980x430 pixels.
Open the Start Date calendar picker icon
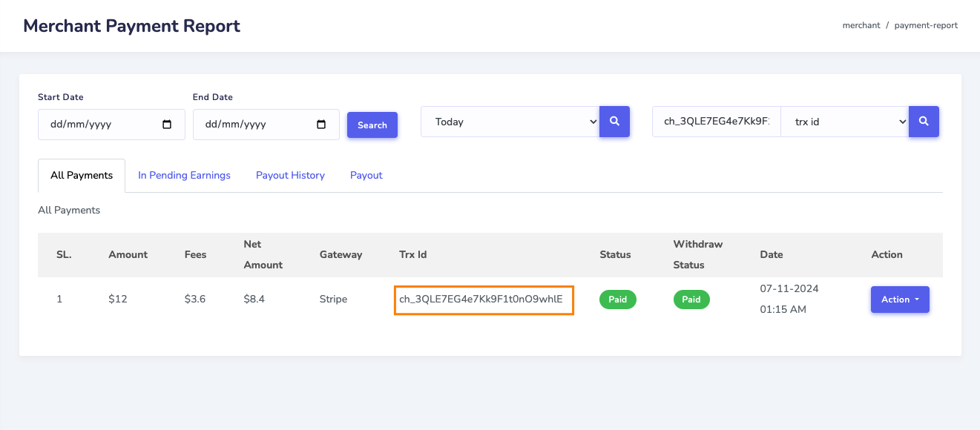[x=167, y=125]
